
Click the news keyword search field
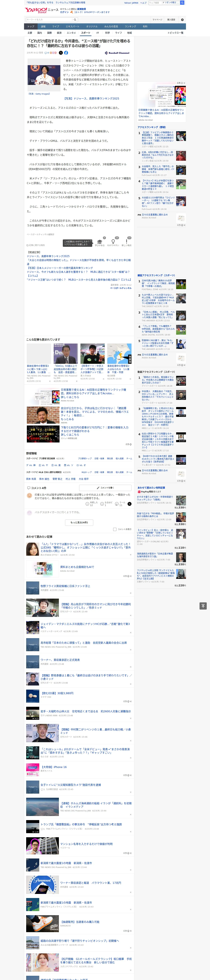click(49, 20)
